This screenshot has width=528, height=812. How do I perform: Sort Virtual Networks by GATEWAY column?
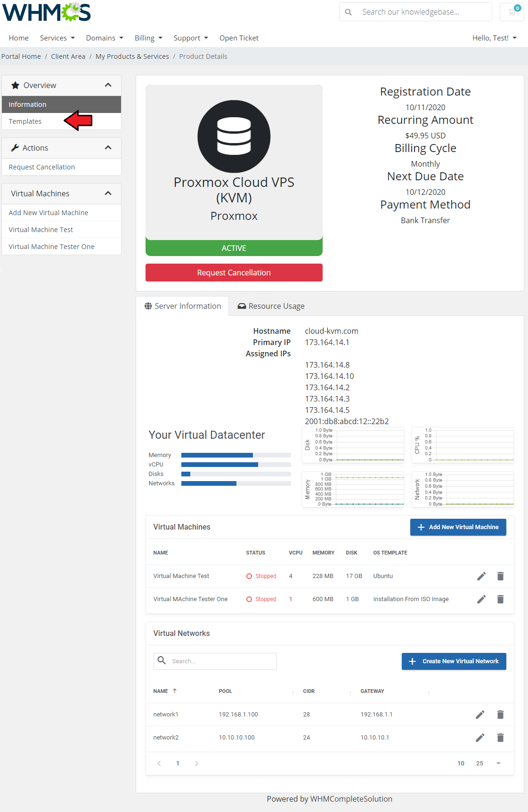372,691
